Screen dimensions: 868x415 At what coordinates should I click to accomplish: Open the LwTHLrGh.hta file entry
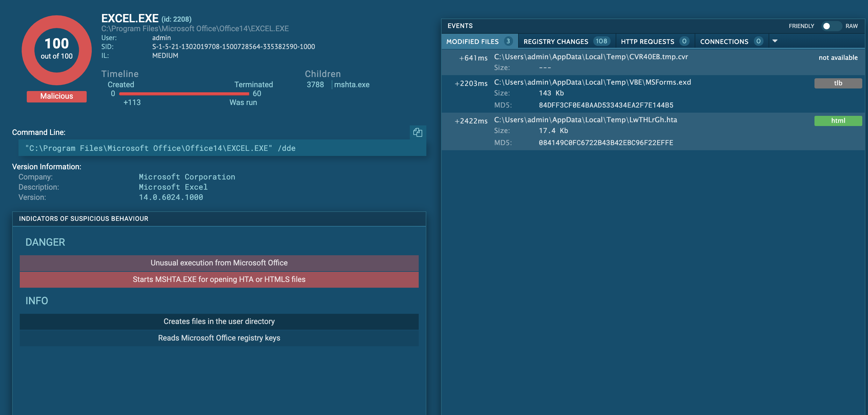pyautogui.click(x=585, y=120)
